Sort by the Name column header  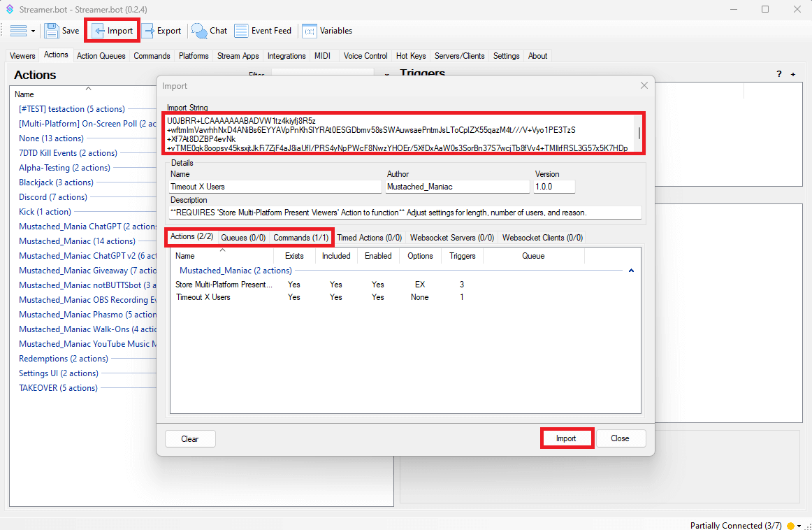(x=185, y=256)
